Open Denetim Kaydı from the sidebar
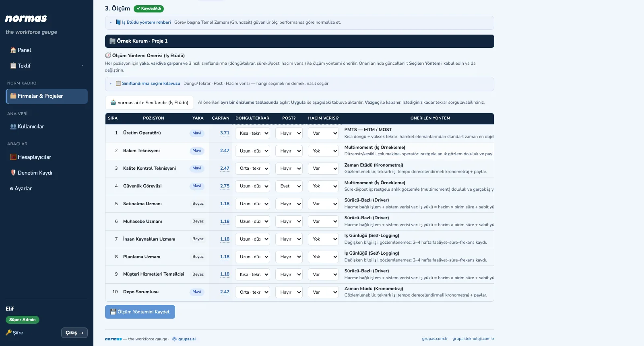The image size is (644, 346). pyautogui.click(x=47, y=173)
